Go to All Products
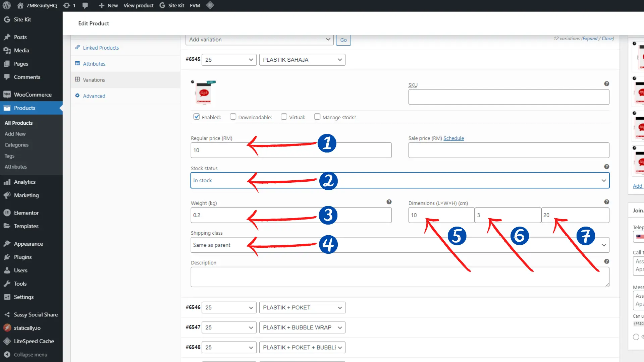 [x=18, y=123]
